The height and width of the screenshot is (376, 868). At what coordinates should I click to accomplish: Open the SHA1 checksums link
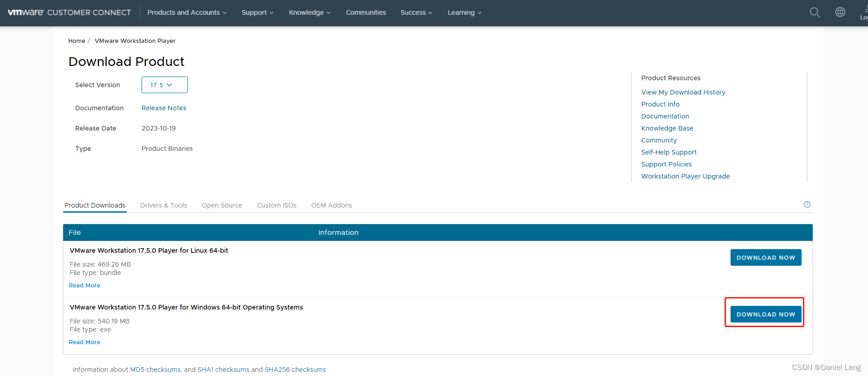223,370
